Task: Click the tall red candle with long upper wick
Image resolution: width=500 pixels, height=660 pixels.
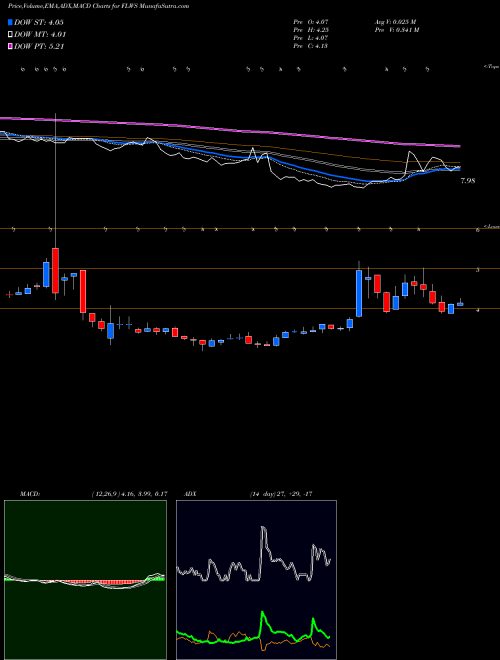Action: click(x=55, y=270)
